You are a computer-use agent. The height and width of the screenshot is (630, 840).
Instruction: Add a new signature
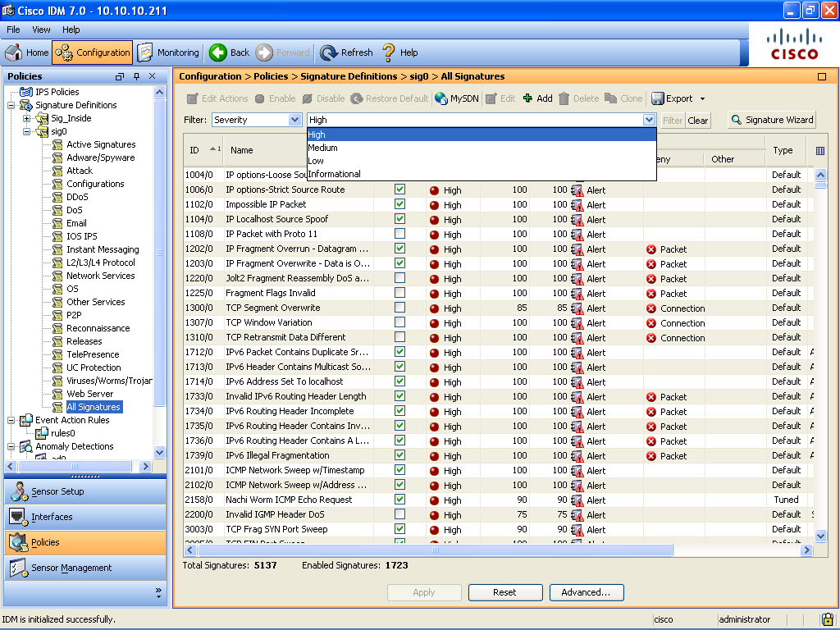pos(537,98)
